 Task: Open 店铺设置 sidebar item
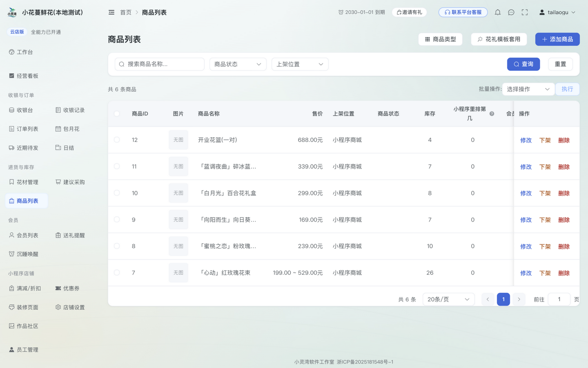70,307
